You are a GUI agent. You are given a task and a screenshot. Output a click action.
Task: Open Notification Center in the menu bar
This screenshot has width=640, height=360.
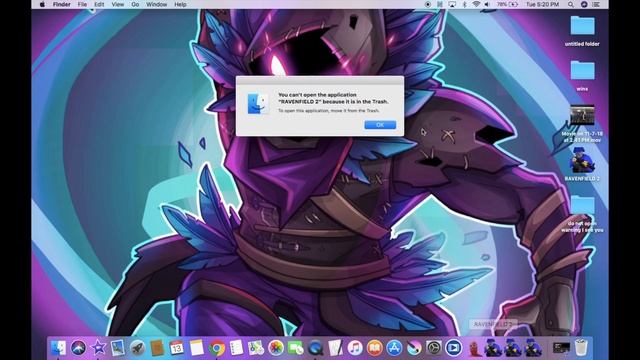pyautogui.click(x=596, y=4)
